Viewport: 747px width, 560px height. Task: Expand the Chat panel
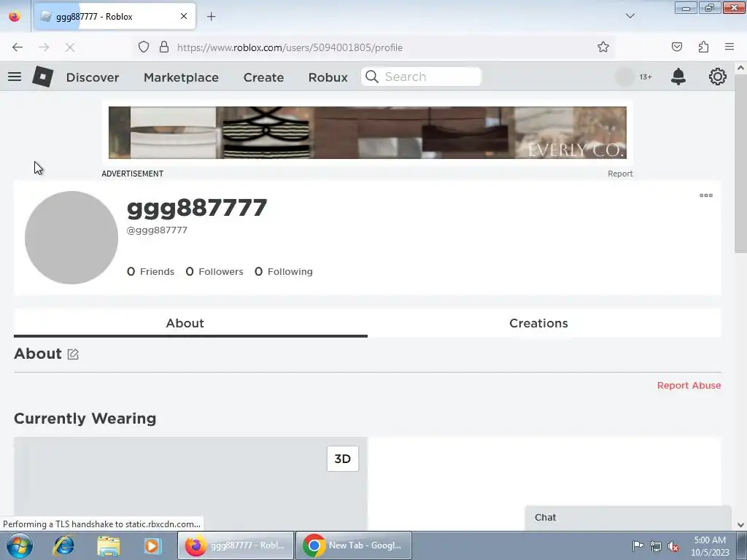tap(628, 518)
